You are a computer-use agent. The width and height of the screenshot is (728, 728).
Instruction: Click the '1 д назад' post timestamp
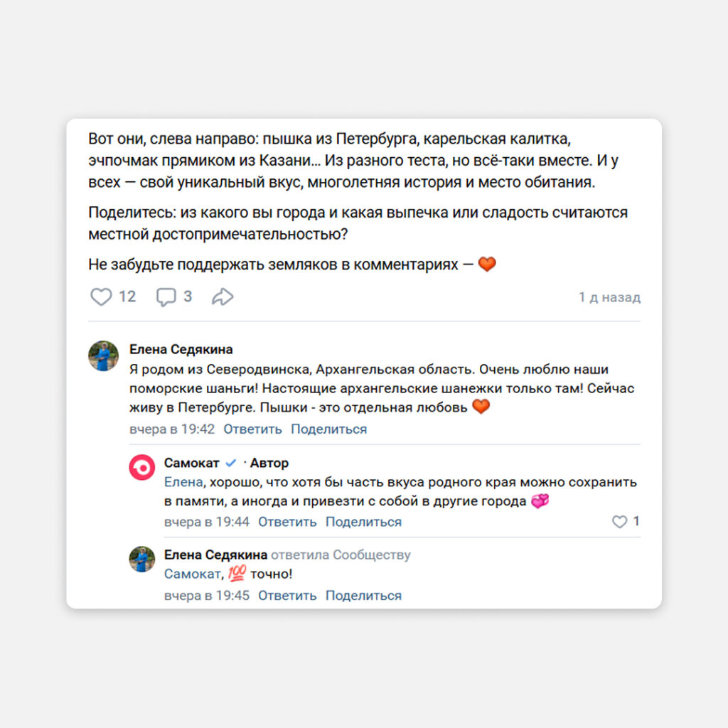click(609, 297)
